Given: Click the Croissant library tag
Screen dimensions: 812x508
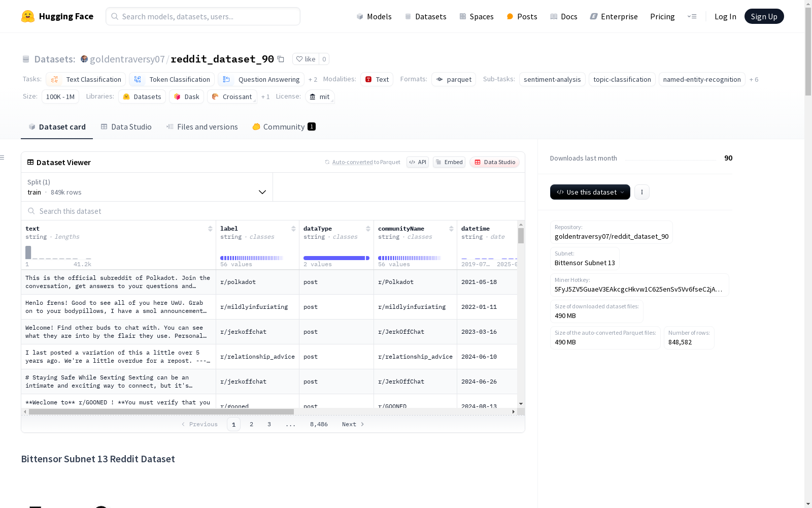Looking at the screenshot, I should (232, 97).
